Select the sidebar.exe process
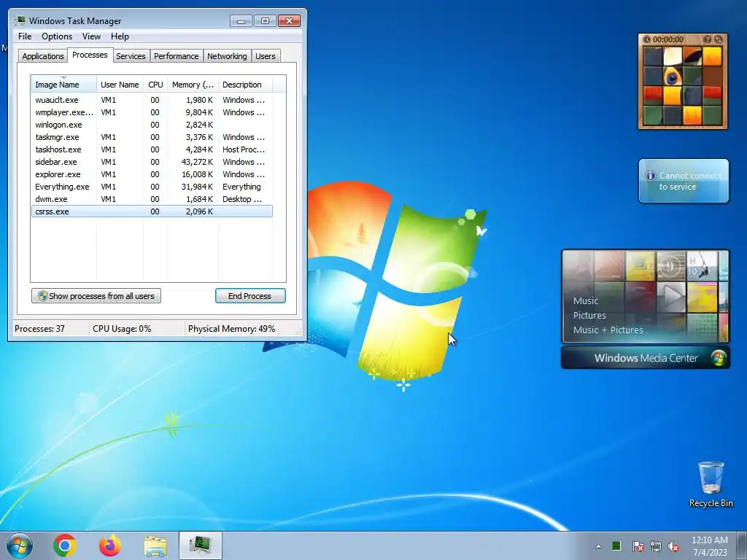 coord(152,162)
